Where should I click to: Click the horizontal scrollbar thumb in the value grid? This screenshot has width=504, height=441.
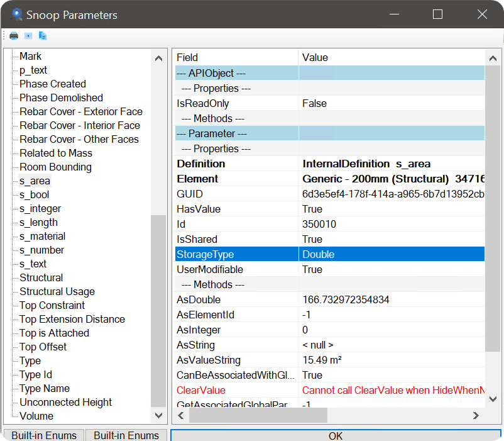[258, 416]
